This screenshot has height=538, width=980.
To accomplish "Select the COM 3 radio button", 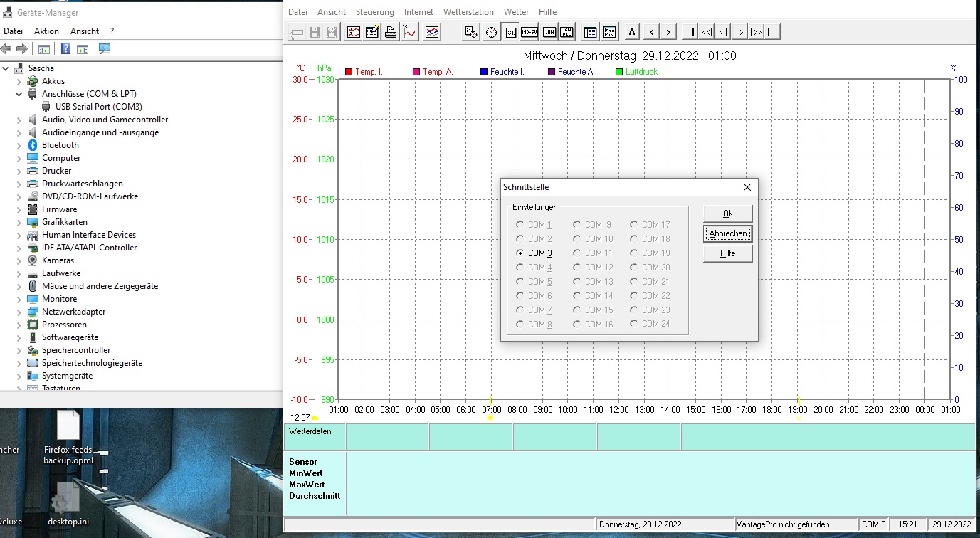I will [520, 253].
